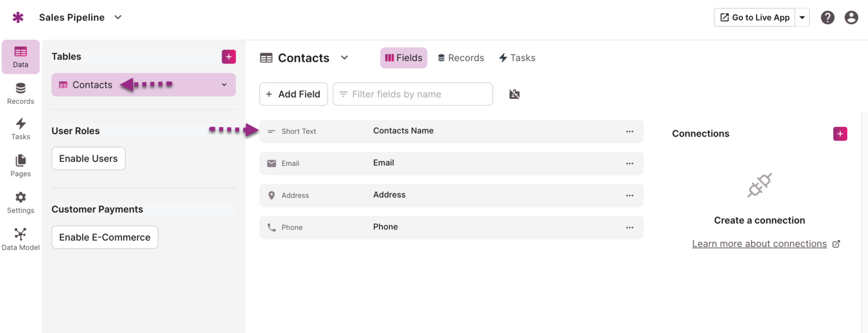Open the Go to Live App dropdown arrow
Image resolution: width=868 pixels, height=333 pixels.
pyautogui.click(x=802, y=17)
